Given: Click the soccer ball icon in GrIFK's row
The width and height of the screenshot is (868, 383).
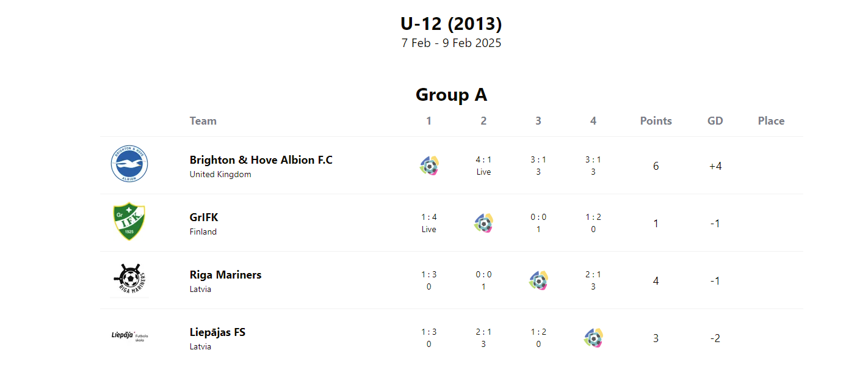Looking at the screenshot, I should (483, 223).
